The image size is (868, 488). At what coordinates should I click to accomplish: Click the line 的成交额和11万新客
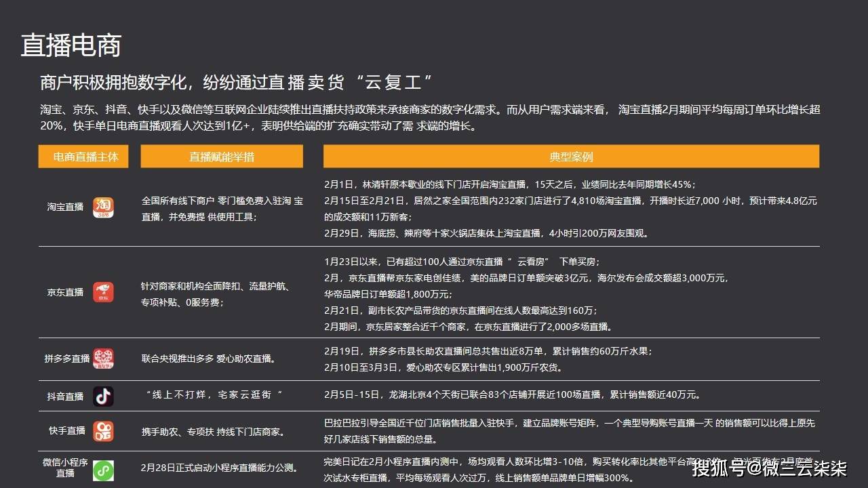point(368,218)
